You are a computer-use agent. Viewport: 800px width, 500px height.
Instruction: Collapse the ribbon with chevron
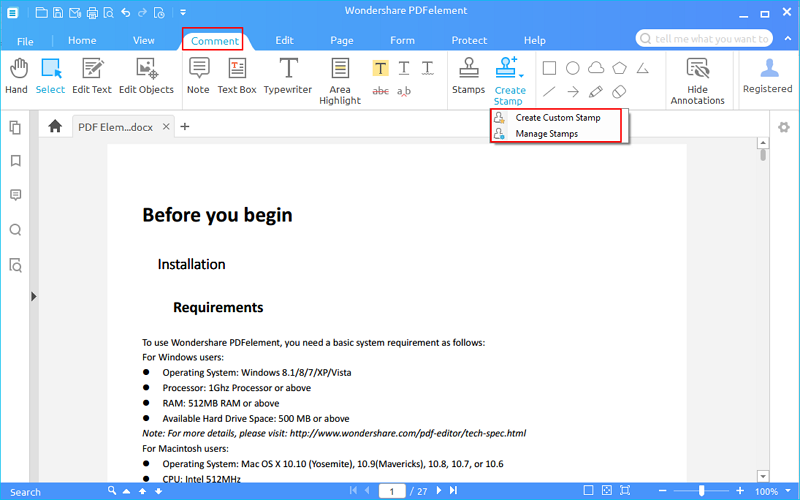point(788,39)
